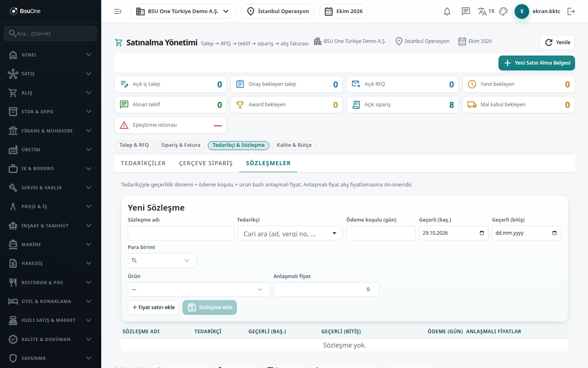Click the ekran.kktc user avatar
This screenshot has width=588, height=368.
[522, 11]
